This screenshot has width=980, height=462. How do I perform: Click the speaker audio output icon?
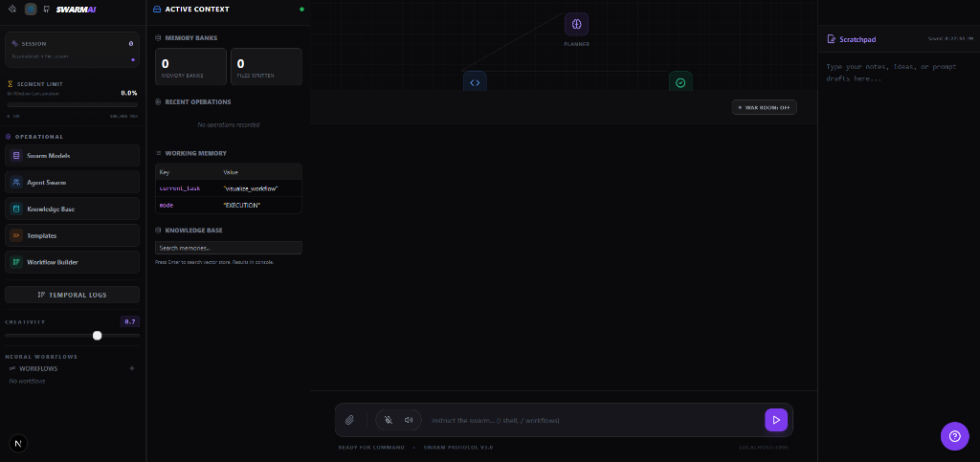409,420
